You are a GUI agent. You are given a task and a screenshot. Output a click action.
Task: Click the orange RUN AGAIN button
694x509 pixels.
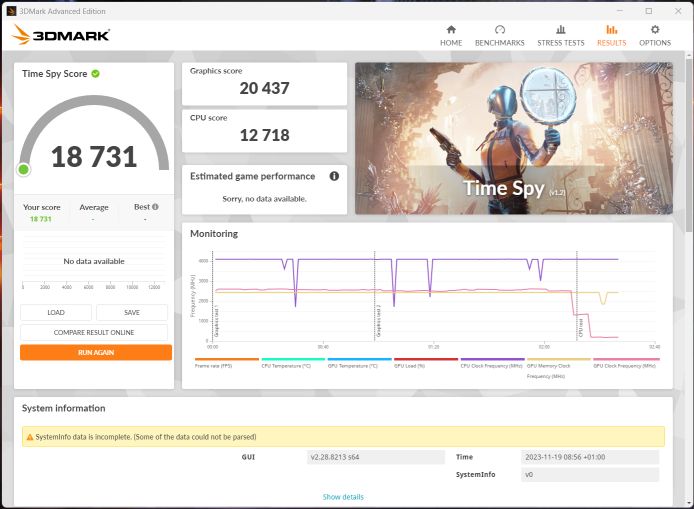point(96,353)
